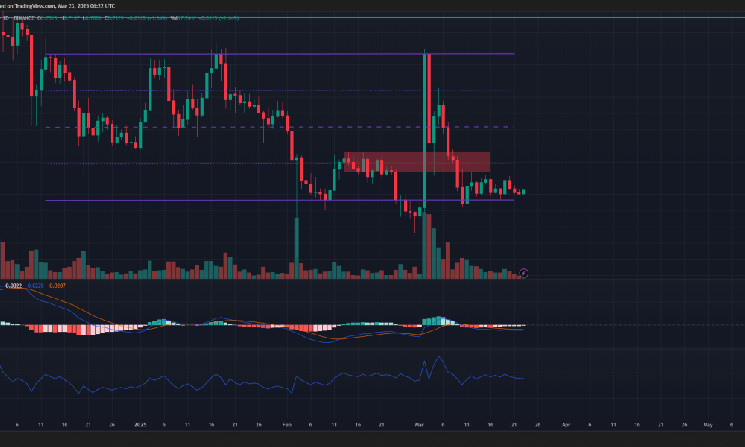The width and height of the screenshot is (745, 447).
Task: Select the red shaded rectangle zone
Action: (x=417, y=162)
